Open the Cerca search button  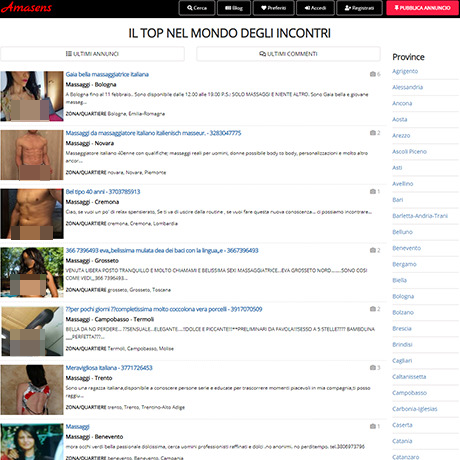(197, 8)
